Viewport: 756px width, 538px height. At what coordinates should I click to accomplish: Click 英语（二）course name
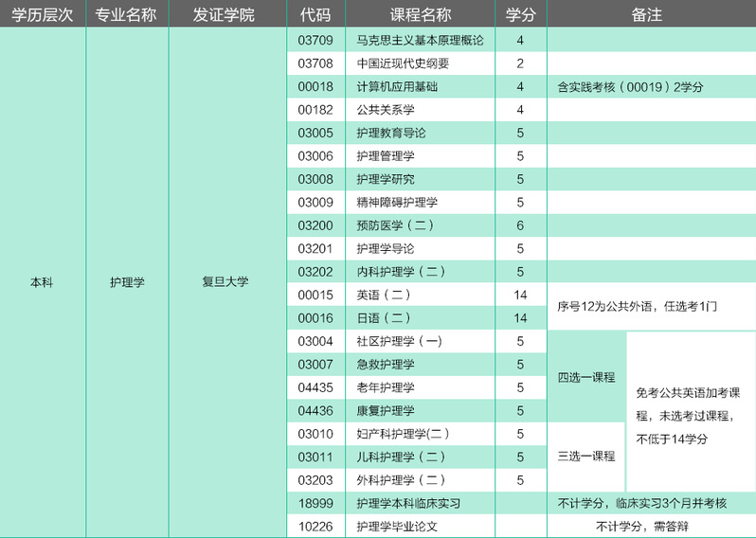point(384,295)
